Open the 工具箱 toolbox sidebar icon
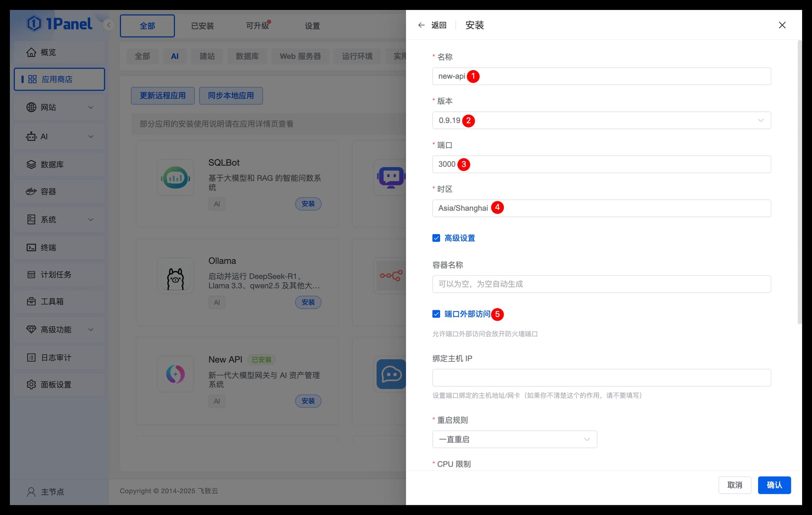 point(31,301)
